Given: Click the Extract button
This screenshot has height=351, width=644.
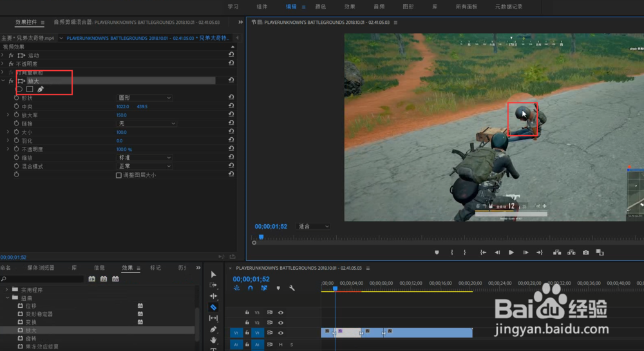Looking at the screenshot, I should [571, 252].
